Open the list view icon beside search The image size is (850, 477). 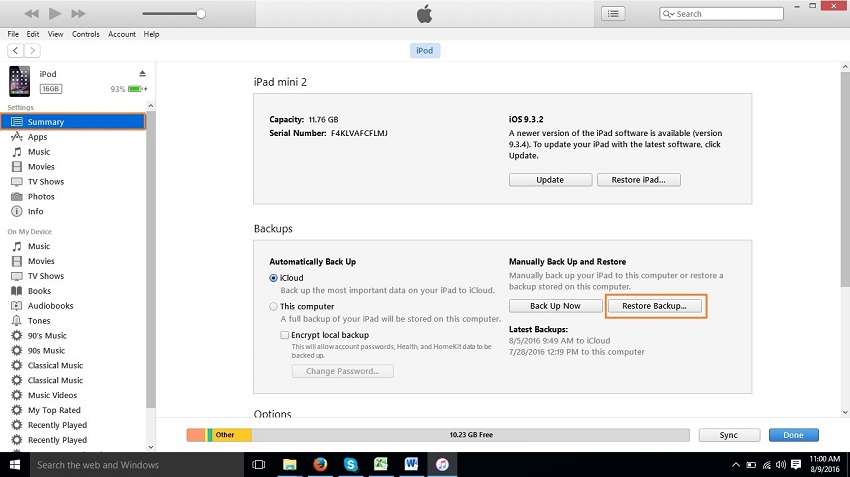click(x=614, y=14)
